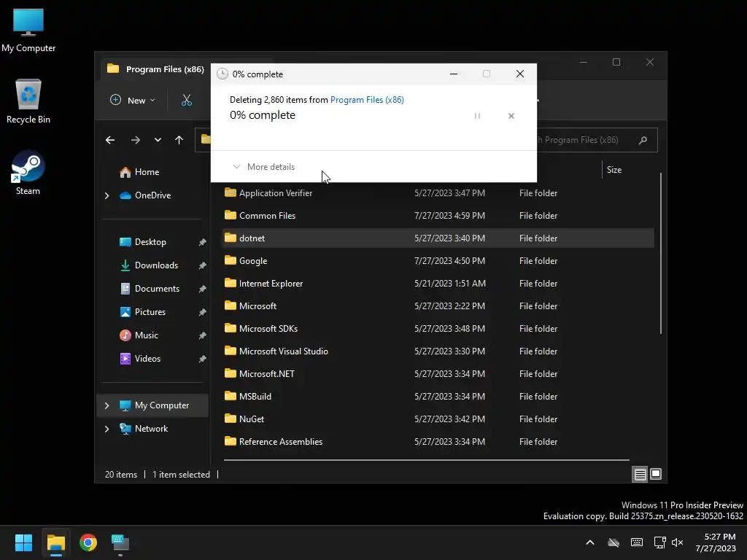
Task: Click the search magnifier icon
Action: tap(643, 140)
